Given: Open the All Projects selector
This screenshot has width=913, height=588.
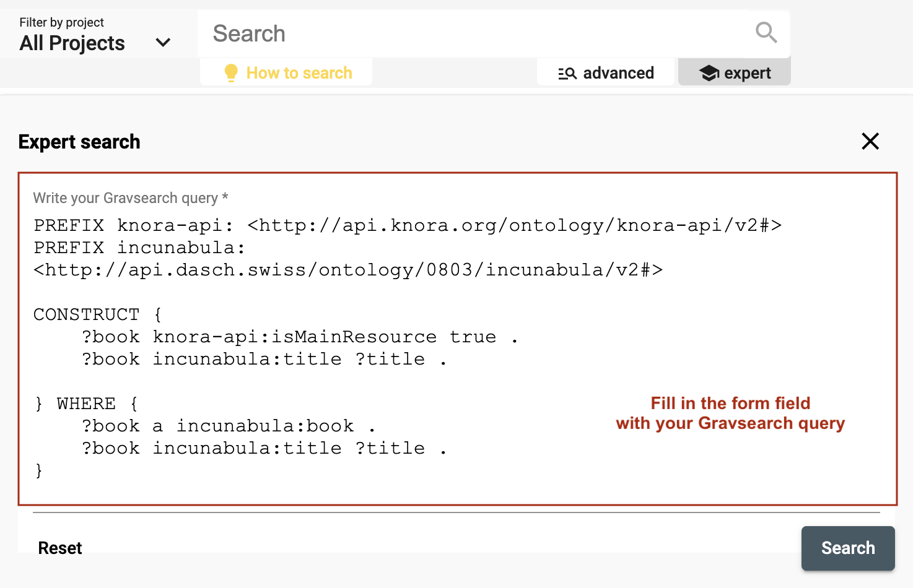Looking at the screenshot, I should [72, 43].
